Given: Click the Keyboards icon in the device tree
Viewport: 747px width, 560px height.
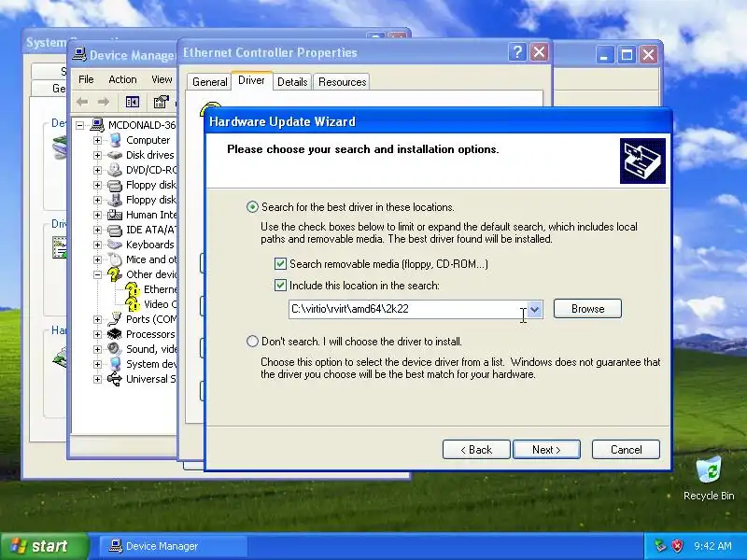Looking at the screenshot, I should [x=115, y=245].
